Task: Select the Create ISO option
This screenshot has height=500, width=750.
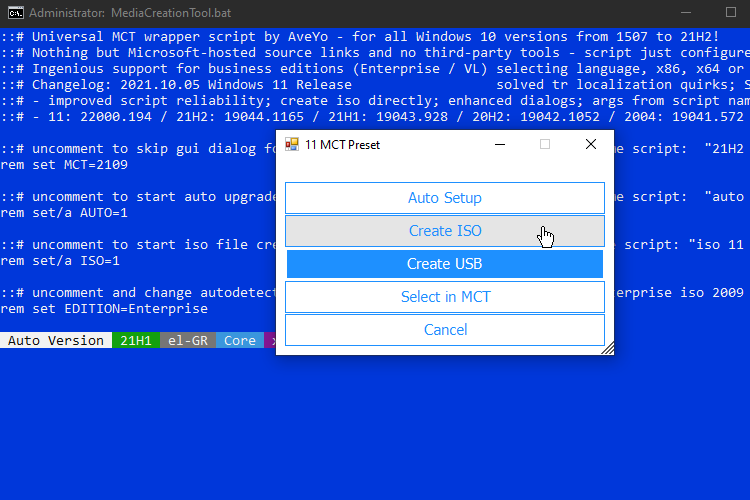Action: click(x=445, y=231)
